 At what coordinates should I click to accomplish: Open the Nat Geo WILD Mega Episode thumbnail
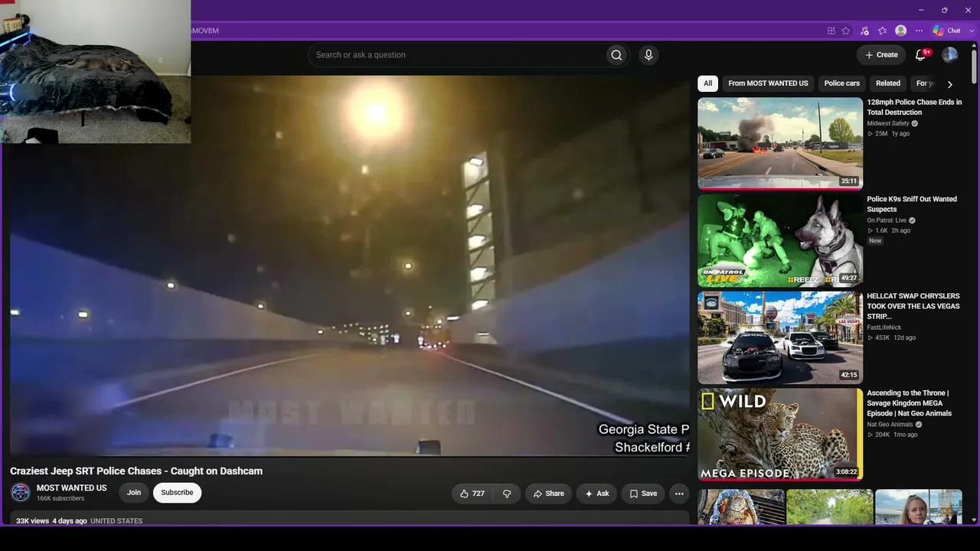click(x=780, y=435)
